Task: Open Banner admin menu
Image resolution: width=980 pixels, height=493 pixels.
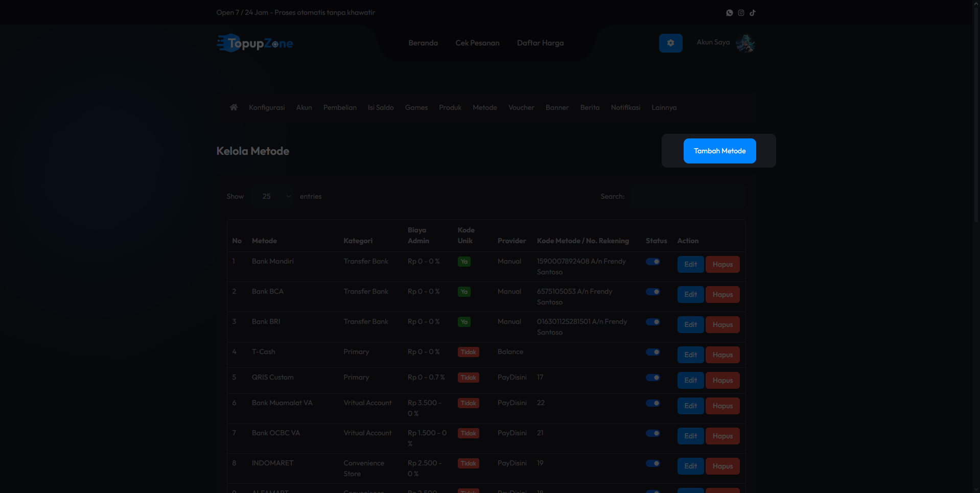Action: click(x=557, y=107)
